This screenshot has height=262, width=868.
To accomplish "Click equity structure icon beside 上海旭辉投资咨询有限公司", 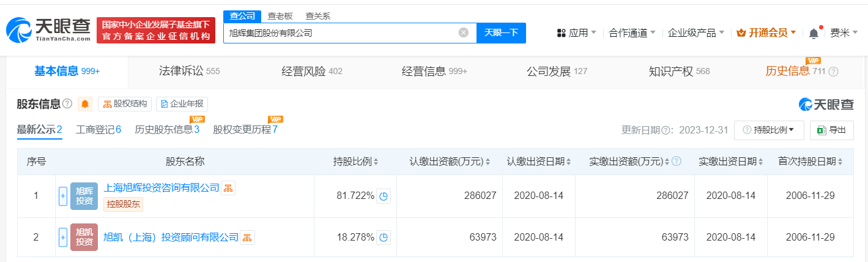I will point(228,188).
